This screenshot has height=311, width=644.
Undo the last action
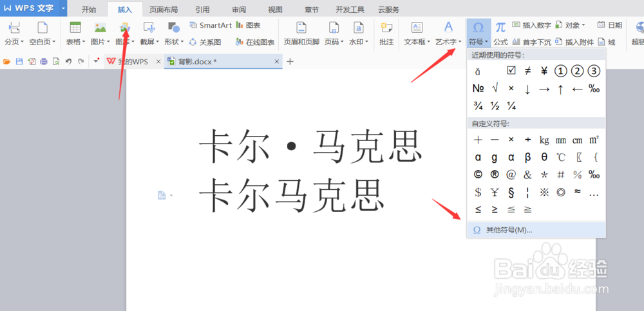(69, 62)
